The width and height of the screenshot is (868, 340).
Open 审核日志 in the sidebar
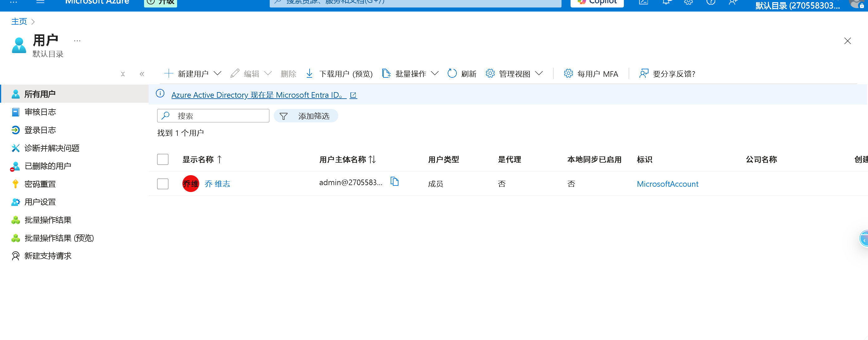click(40, 112)
